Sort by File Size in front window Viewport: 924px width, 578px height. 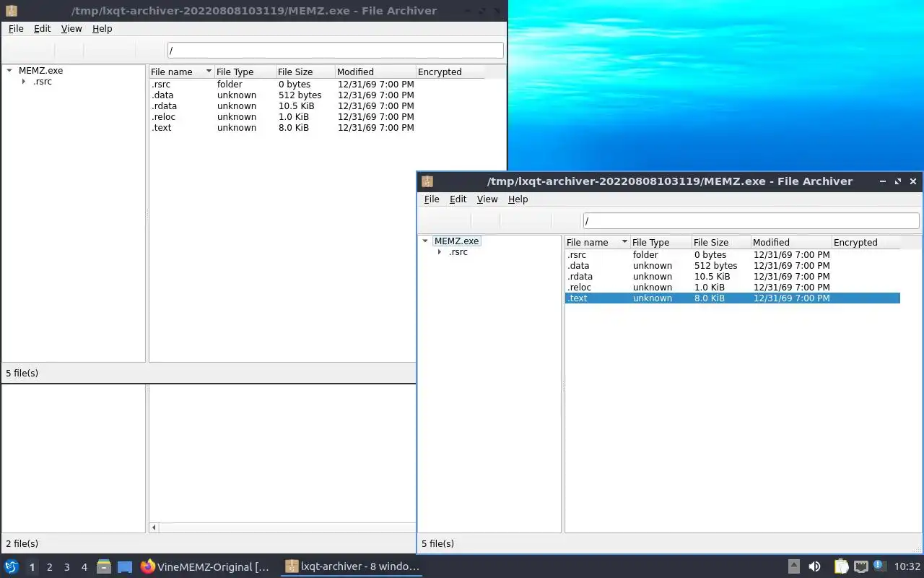(721, 243)
